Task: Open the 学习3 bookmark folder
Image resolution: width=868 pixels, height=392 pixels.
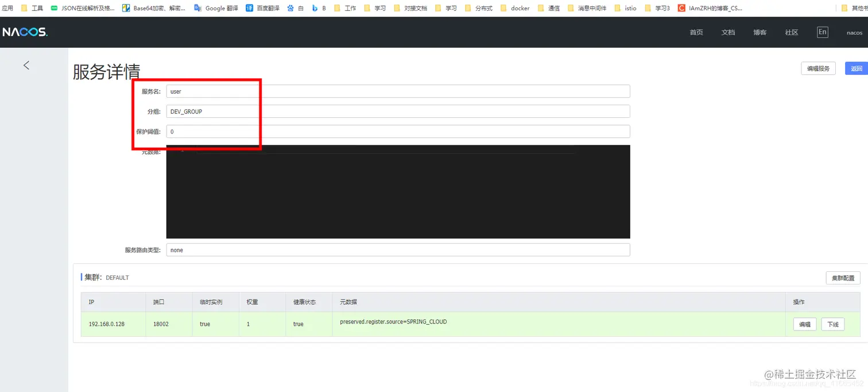Action: pos(657,8)
